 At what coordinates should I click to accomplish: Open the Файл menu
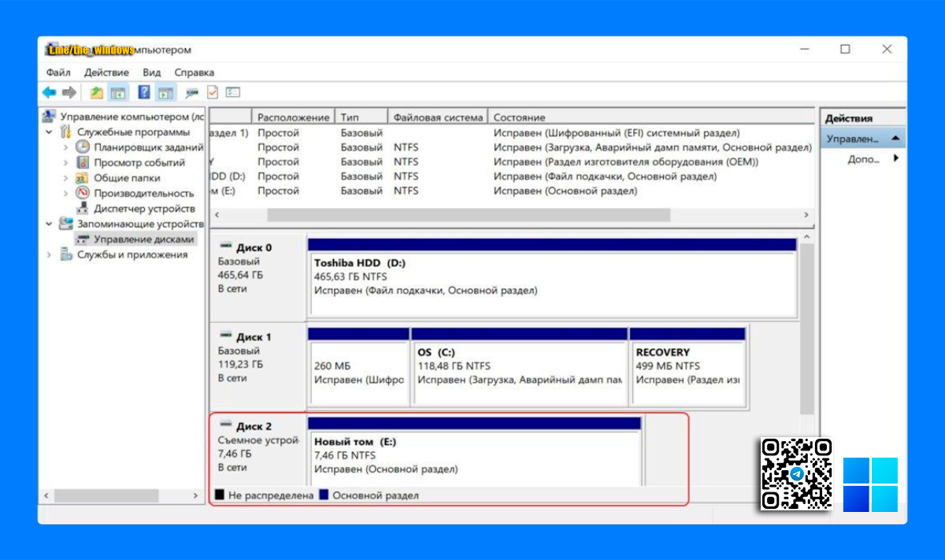[58, 72]
